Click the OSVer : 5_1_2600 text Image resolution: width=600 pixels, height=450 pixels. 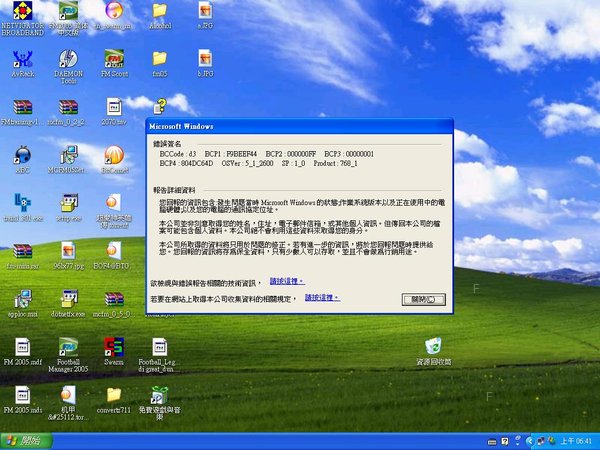pos(248,163)
